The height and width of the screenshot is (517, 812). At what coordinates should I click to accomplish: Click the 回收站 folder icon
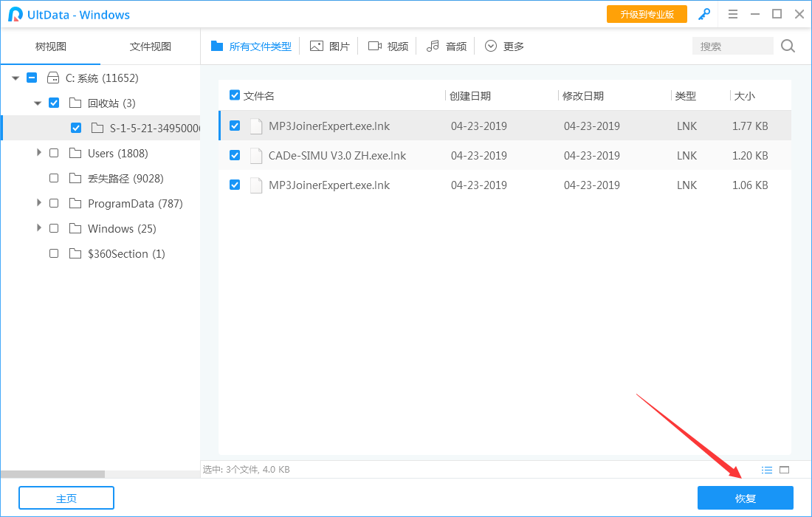(x=75, y=103)
